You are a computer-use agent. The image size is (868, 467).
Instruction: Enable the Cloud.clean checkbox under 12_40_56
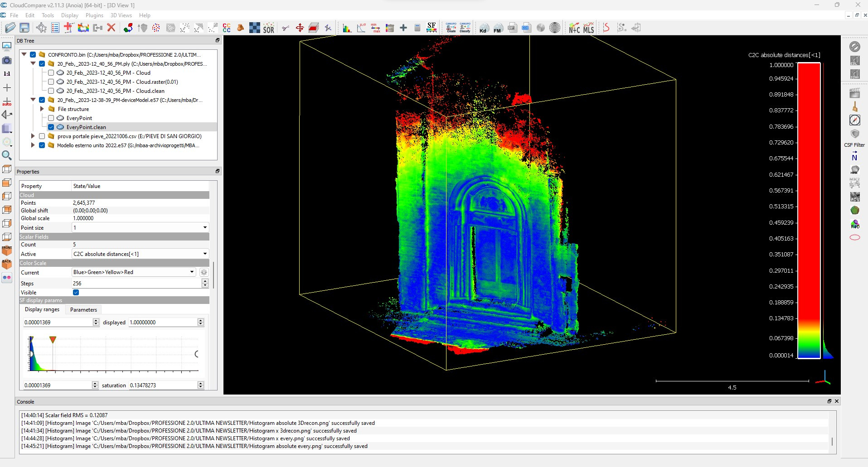point(51,91)
